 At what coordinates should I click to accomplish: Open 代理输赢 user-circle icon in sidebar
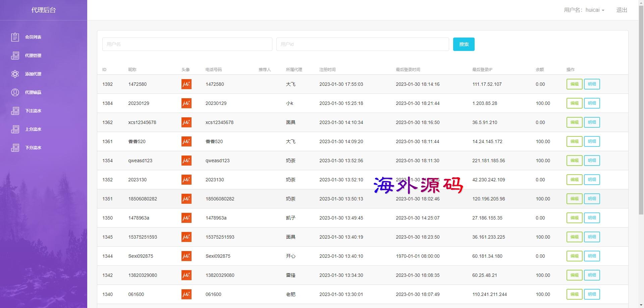(15, 92)
